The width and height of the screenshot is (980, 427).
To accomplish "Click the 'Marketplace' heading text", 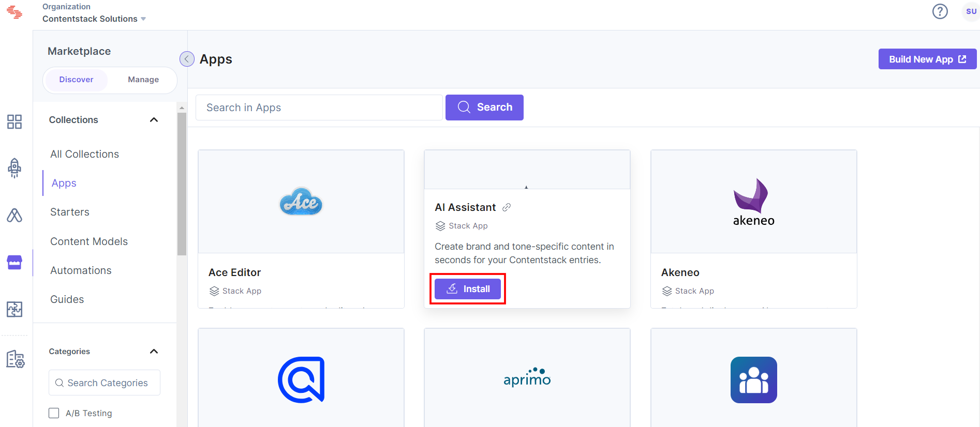I will 79,51.
